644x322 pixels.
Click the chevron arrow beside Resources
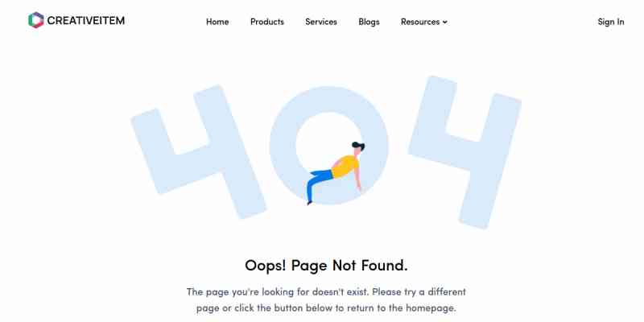(445, 23)
